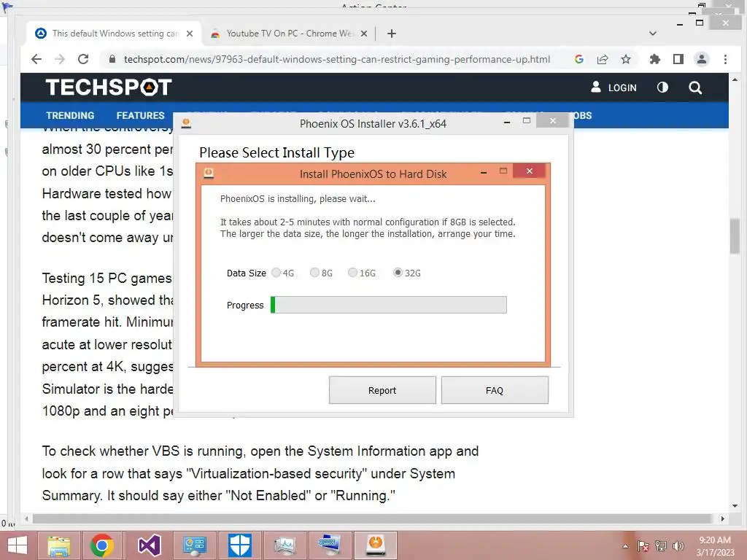Click the installation progress bar
Screen dimensions: 747x560
(388, 305)
